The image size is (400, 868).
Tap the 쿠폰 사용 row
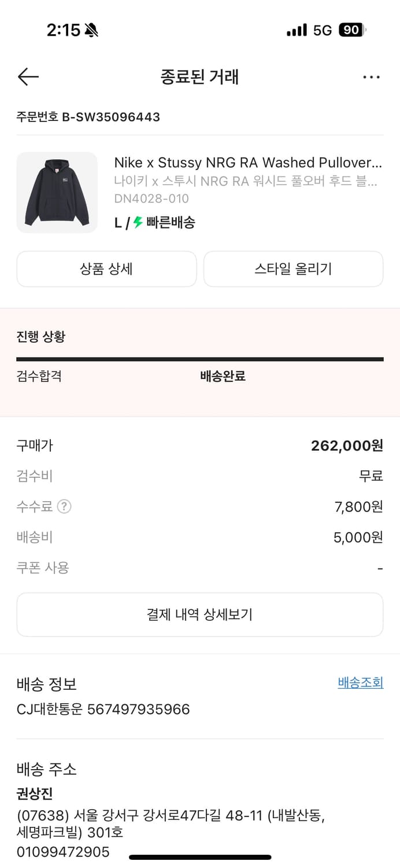(x=38, y=568)
